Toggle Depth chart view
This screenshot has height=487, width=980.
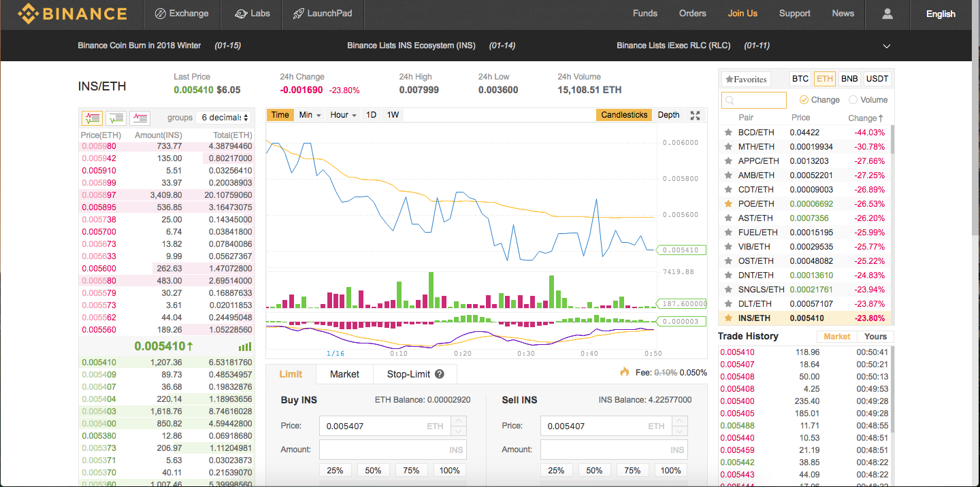coord(668,115)
